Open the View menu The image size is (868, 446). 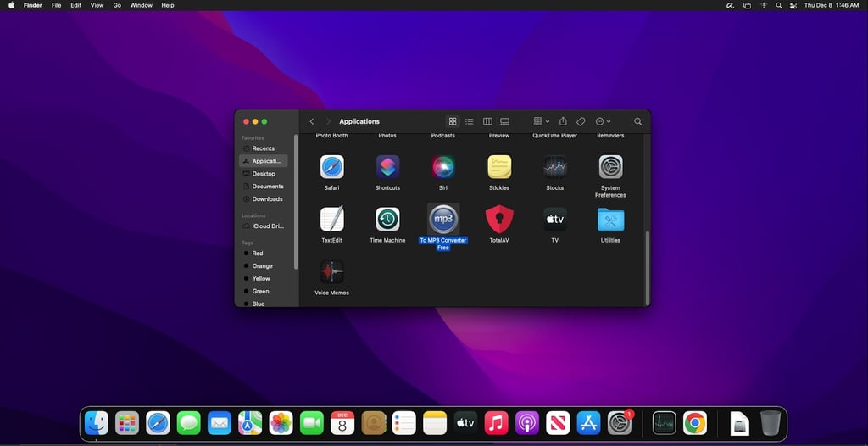tap(97, 5)
